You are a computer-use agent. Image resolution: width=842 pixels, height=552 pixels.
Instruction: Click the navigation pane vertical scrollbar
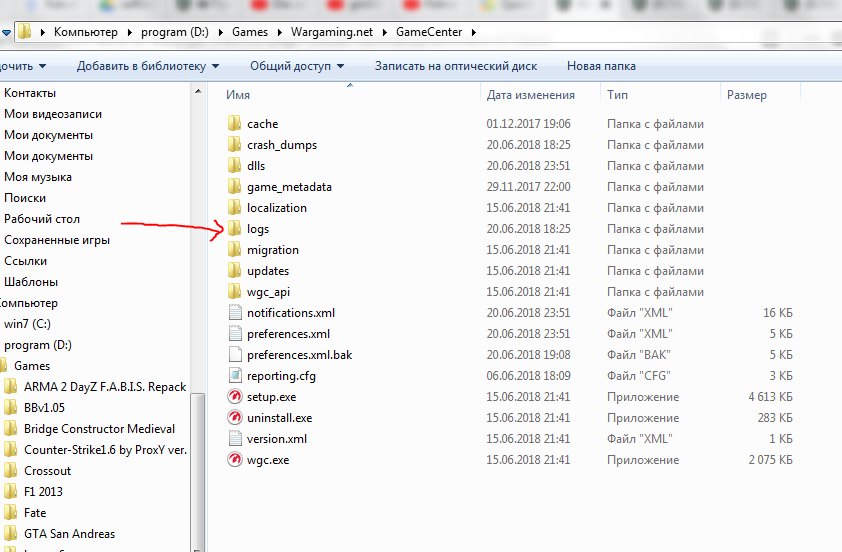click(197, 300)
